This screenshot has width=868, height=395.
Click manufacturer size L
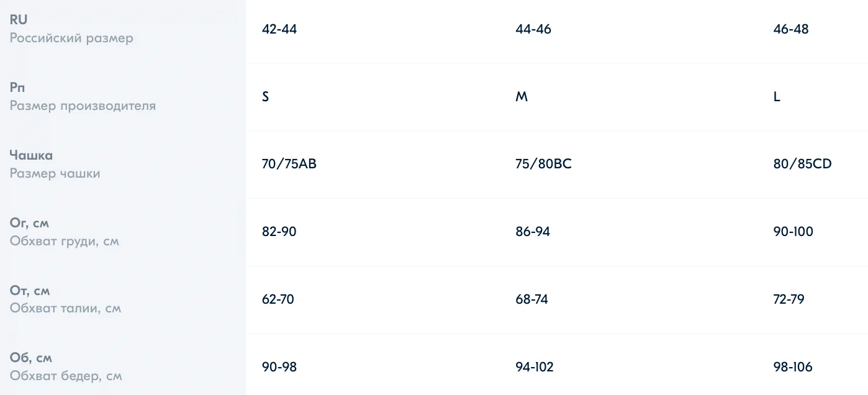(777, 97)
